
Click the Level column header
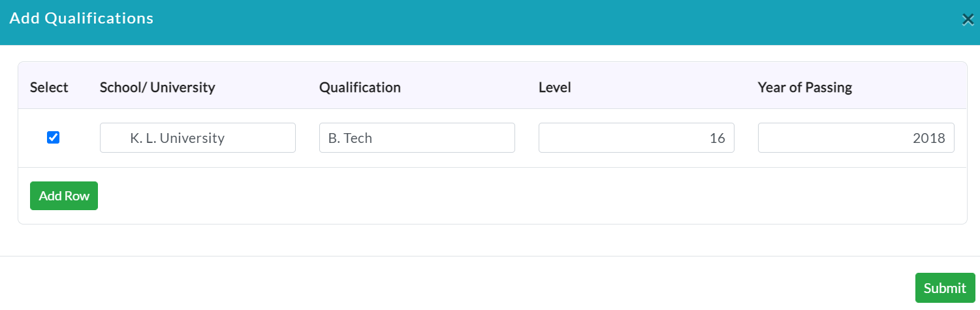555,87
